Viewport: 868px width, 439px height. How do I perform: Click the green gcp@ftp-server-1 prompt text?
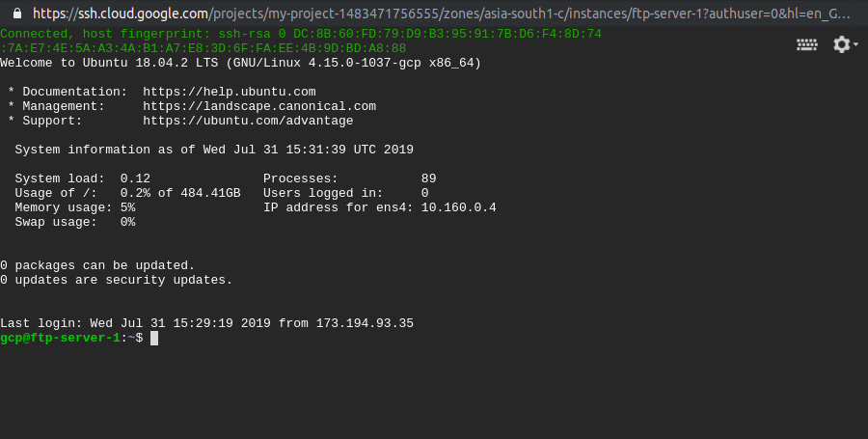tap(60, 339)
